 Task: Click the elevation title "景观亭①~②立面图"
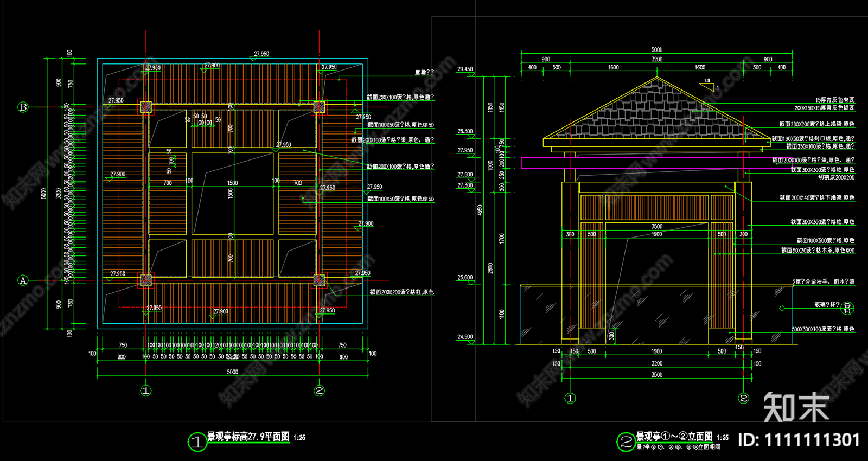[x=674, y=437]
